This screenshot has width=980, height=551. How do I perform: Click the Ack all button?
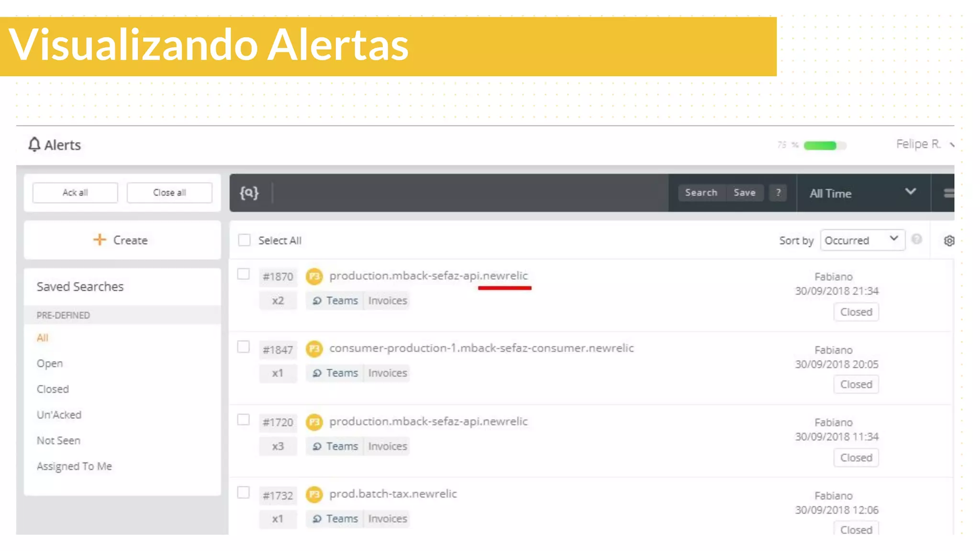click(x=75, y=193)
